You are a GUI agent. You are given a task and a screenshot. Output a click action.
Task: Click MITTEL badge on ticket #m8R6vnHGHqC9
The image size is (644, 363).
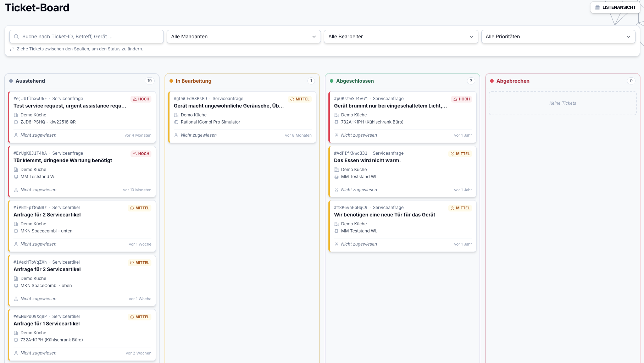(x=460, y=208)
